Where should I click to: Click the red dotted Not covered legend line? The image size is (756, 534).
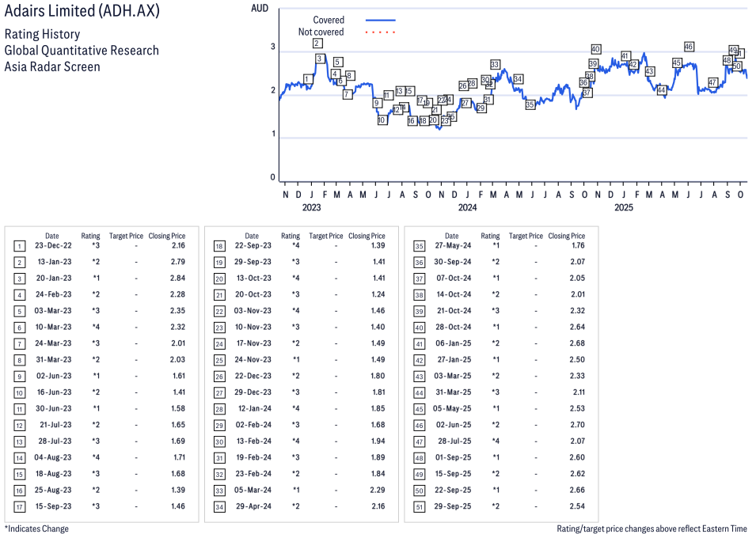(x=380, y=32)
